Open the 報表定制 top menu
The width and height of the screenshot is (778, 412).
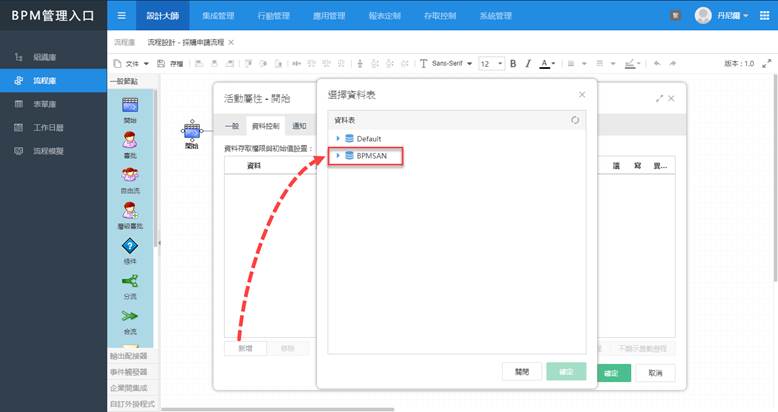(x=385, y=15)
